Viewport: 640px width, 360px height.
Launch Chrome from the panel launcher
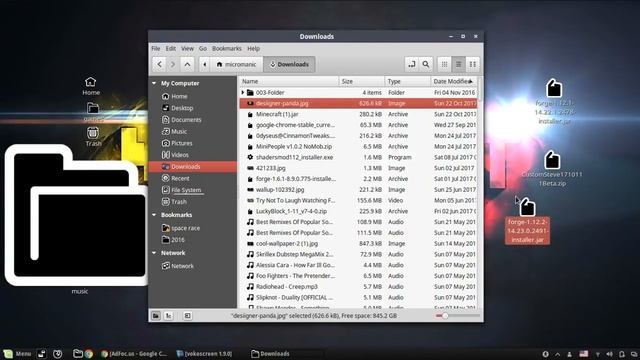tap(89, 354)
